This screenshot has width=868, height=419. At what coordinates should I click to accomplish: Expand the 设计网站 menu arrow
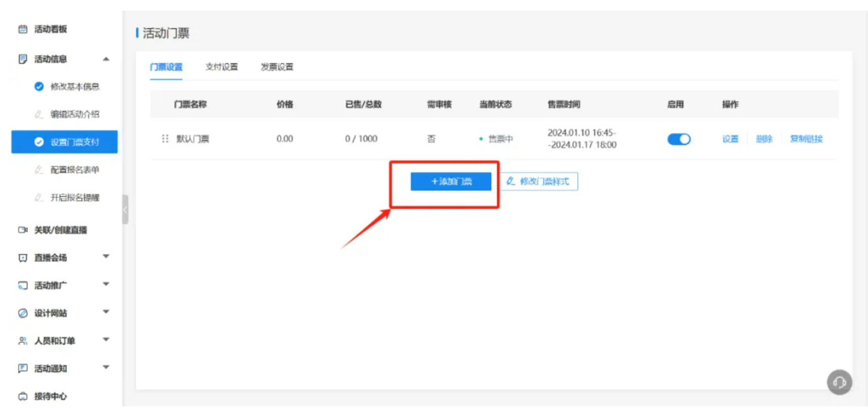106,311
